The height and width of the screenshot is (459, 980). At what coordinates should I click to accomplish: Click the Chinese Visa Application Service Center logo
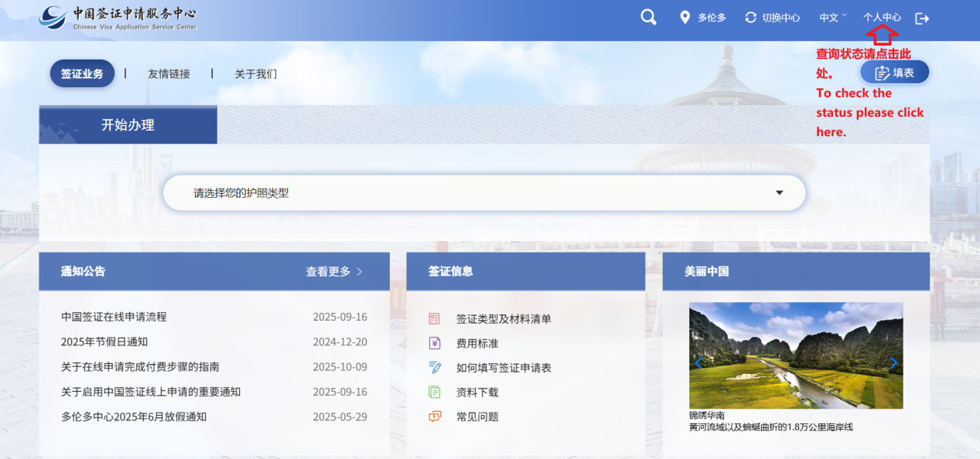[118, 18]
